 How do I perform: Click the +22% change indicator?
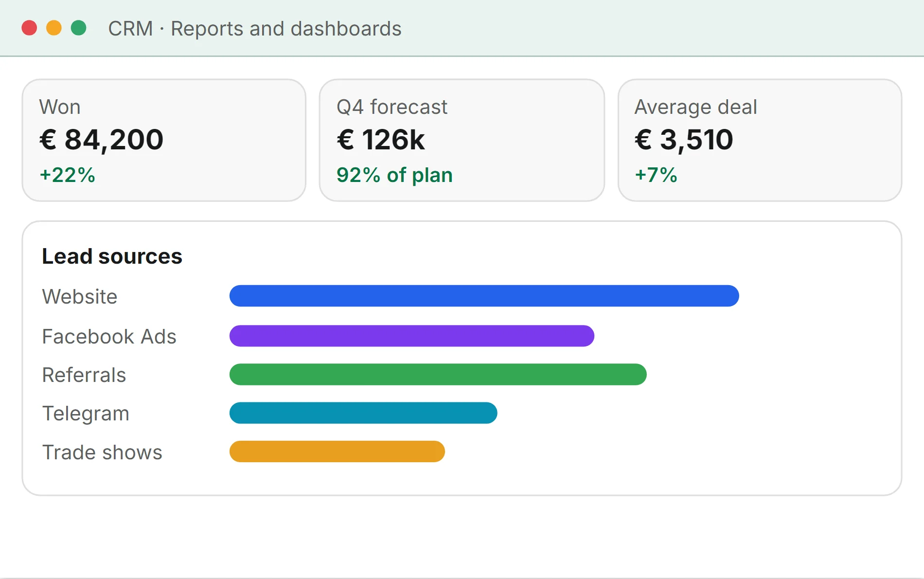click(67, 175)
